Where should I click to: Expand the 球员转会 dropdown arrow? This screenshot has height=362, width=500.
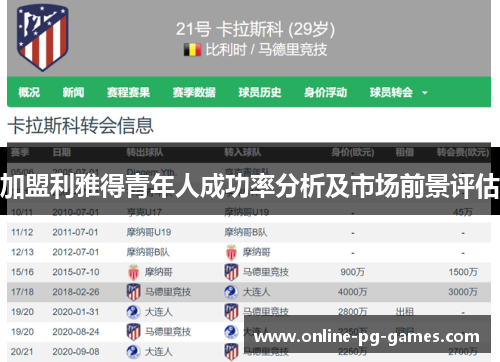(425, 93)
